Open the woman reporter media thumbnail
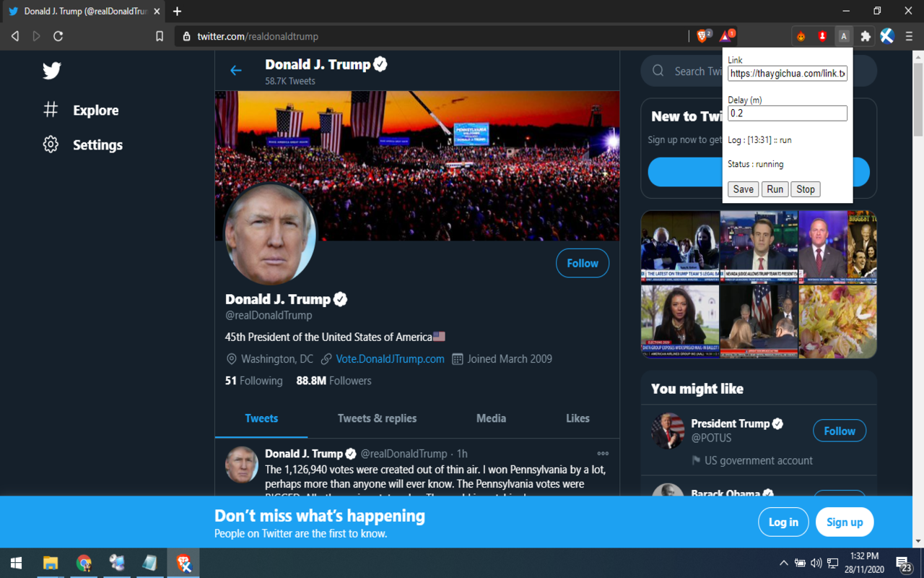This screenshot has height=578, width=924. [x=680, y=322]
